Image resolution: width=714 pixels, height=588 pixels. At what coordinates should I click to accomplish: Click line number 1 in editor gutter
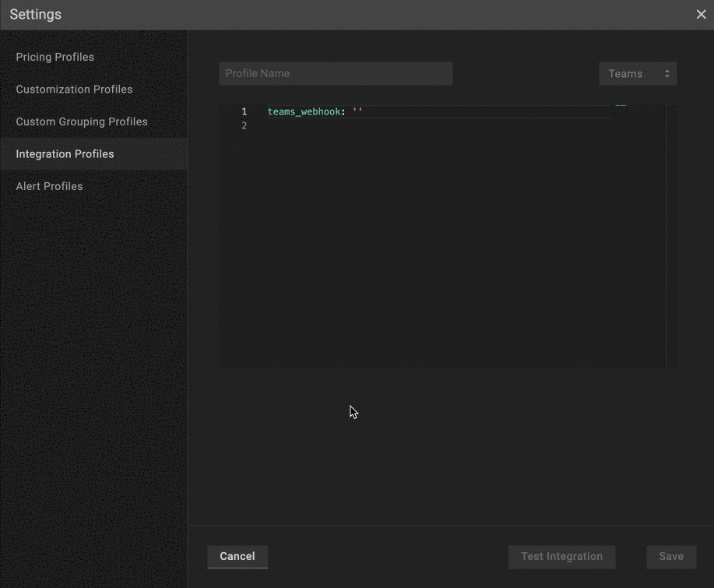coord(244,112)
